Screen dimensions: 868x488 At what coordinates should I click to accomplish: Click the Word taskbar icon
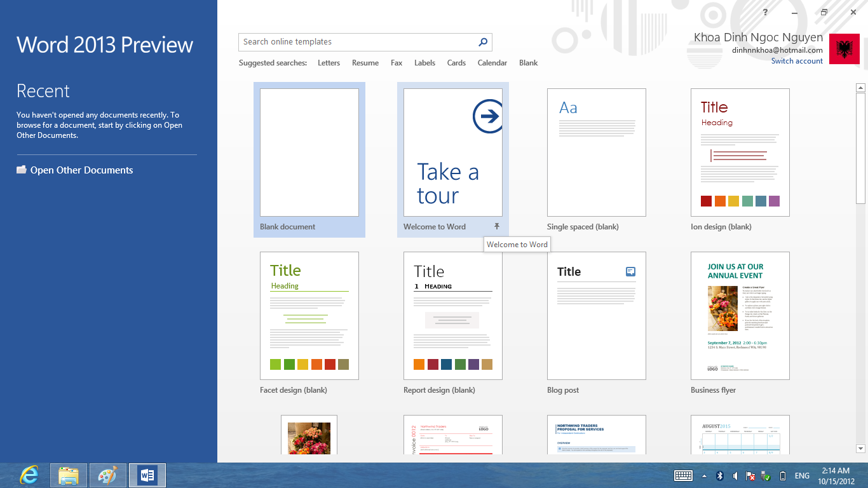(x=147, y=475)
